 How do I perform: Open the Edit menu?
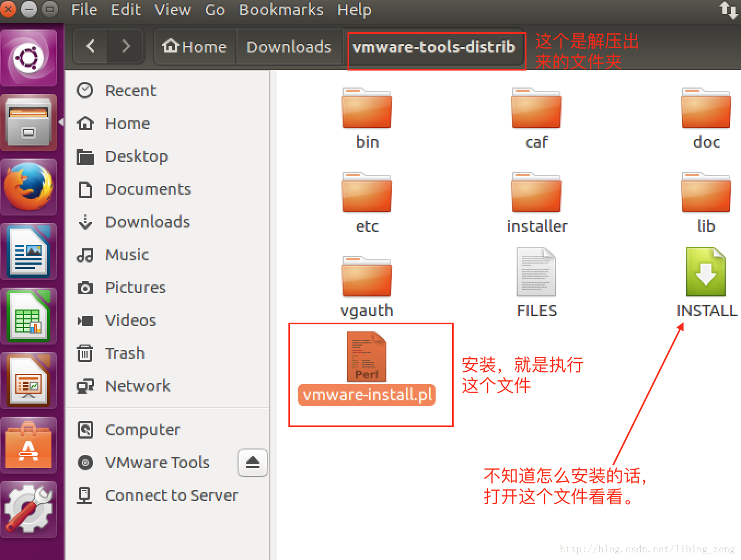[x=126, y=10]
